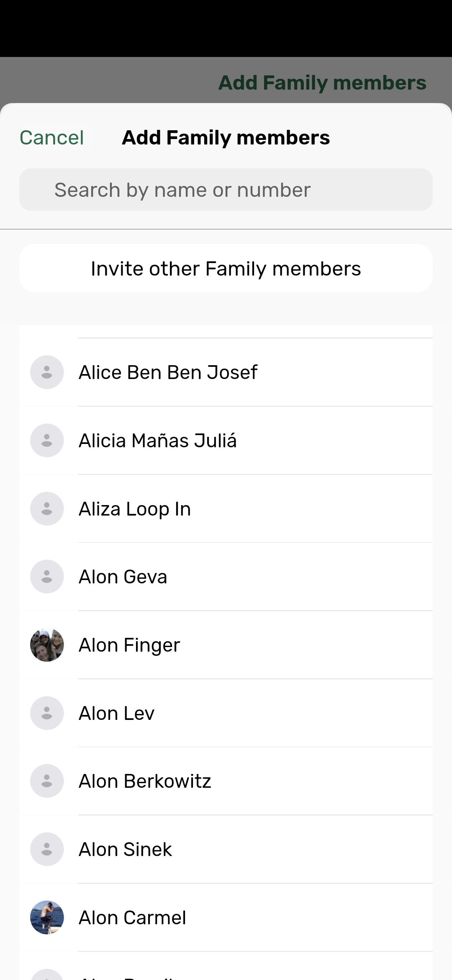
Task: Select Alon Finger contact name
Action: tap(129, 645)
